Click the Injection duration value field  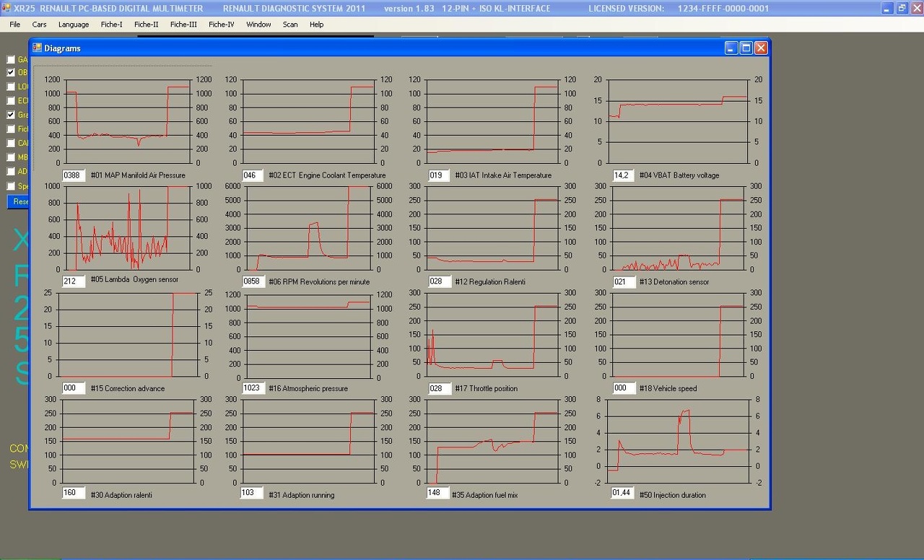(x=622, y=494)
